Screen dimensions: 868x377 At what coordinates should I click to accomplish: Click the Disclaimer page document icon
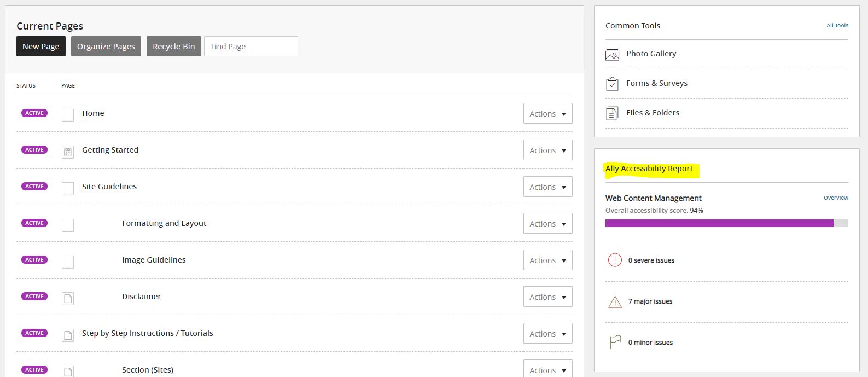(68, 298)
